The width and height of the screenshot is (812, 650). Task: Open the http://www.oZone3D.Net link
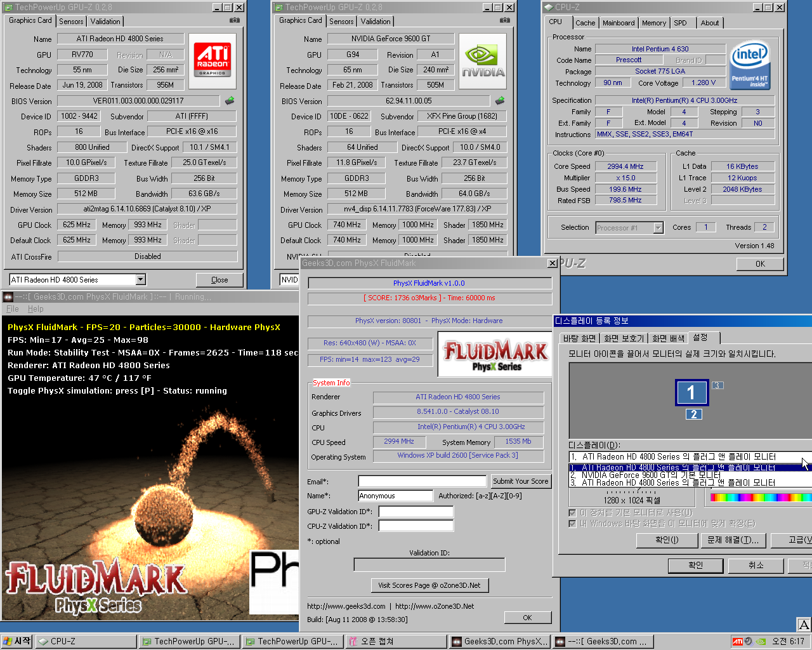point(435,606)
